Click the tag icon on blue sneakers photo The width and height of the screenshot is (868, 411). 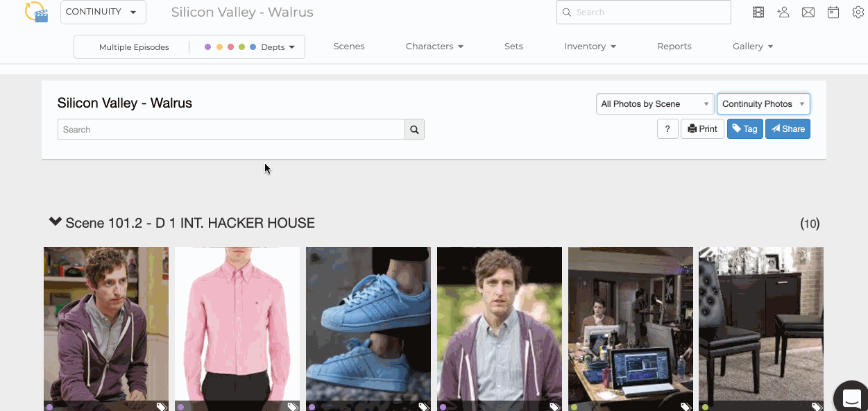pos(423,407)
